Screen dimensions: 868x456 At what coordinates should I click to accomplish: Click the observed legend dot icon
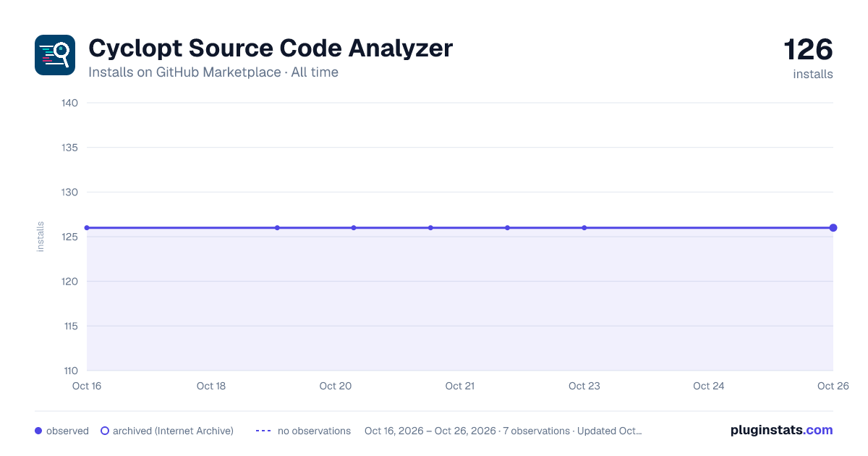pos(38,431)
